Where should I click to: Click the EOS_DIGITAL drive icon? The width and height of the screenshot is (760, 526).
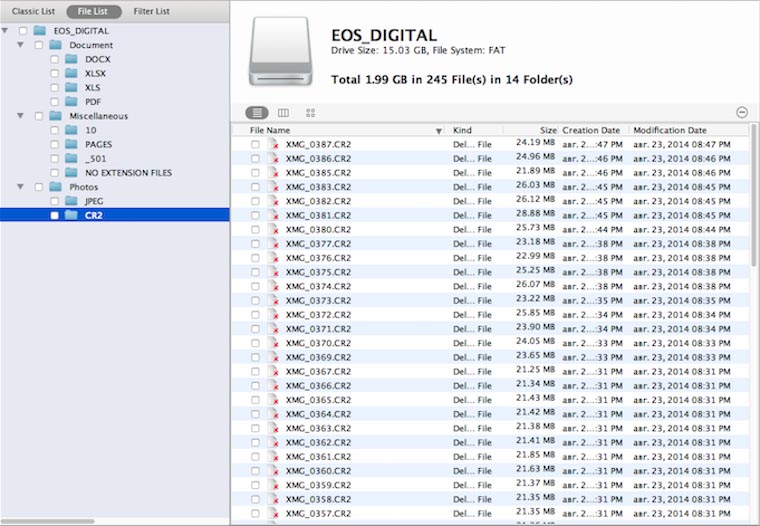point(280,51)
